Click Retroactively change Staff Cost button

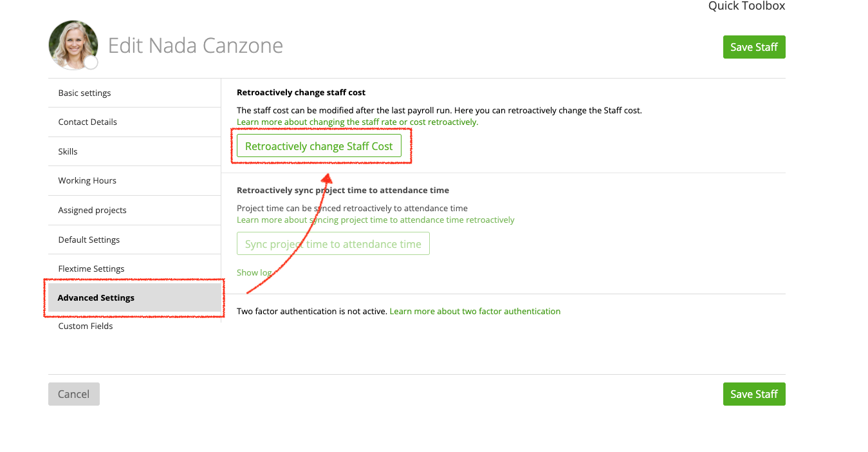pos(319,146)
